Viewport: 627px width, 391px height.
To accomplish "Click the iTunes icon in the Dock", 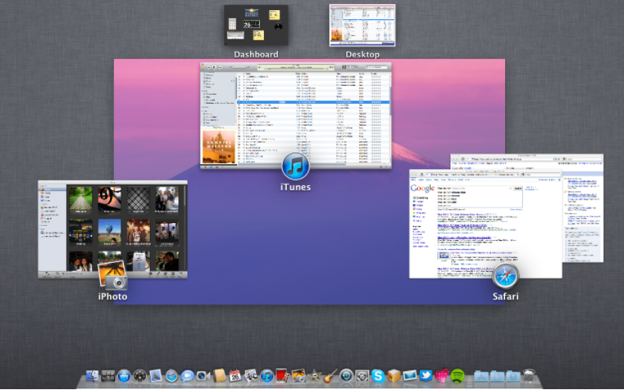I will (x=267, y=376).
